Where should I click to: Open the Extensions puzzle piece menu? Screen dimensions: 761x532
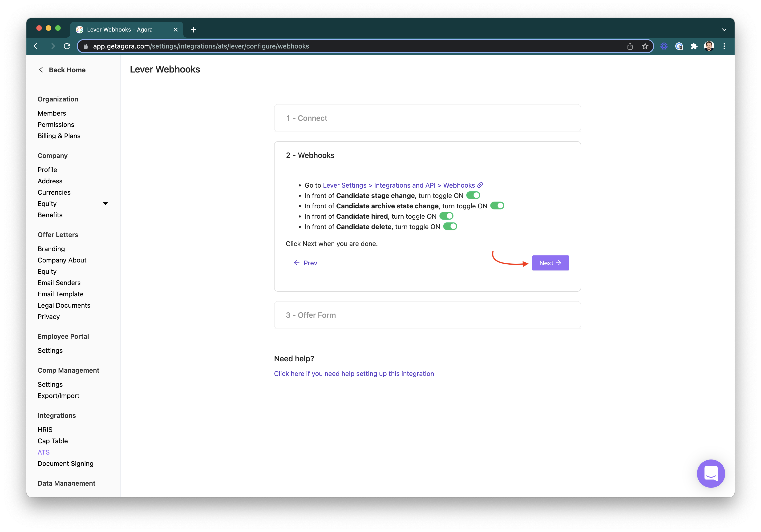pos(694,46)
